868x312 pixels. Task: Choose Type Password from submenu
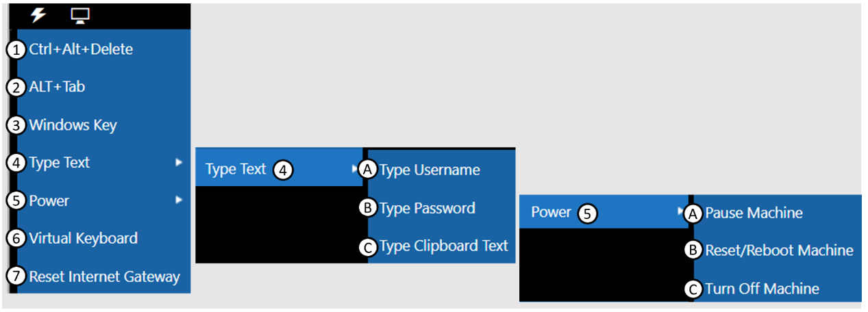(427, 208)
